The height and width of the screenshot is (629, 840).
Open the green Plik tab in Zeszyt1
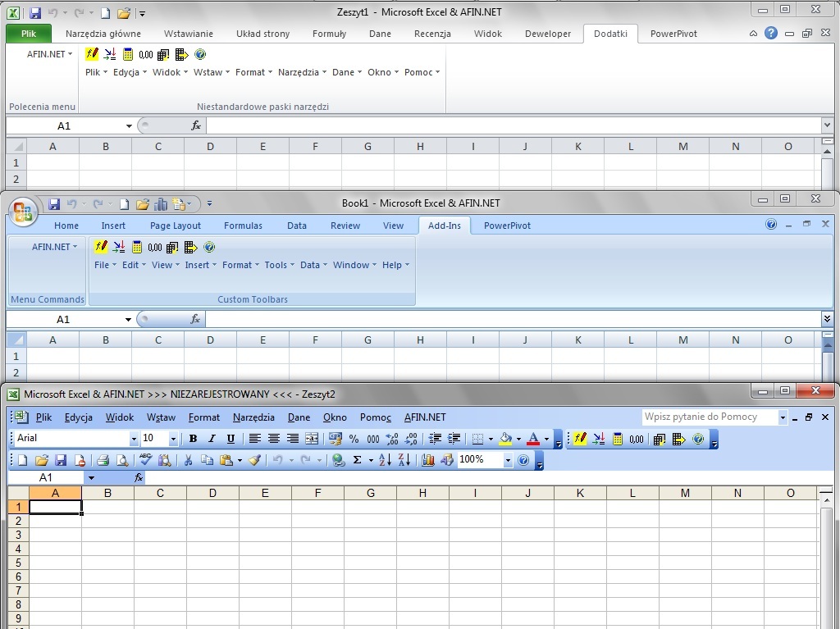[x=29, y=34]
